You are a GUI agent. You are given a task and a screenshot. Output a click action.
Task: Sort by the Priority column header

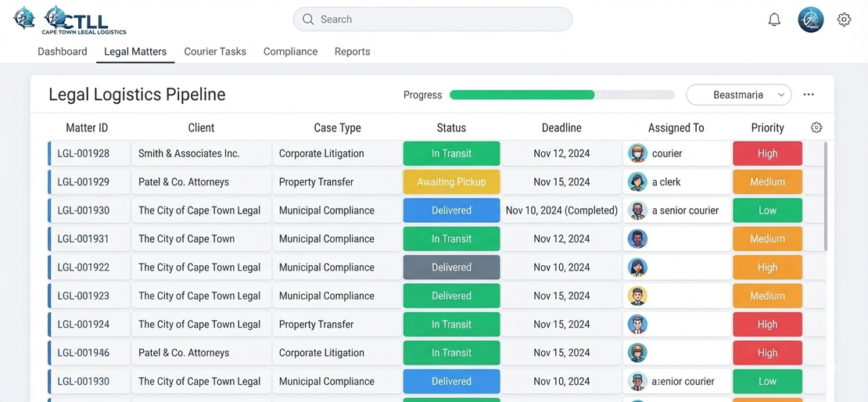pyautogui.click(x=767, y=128)
